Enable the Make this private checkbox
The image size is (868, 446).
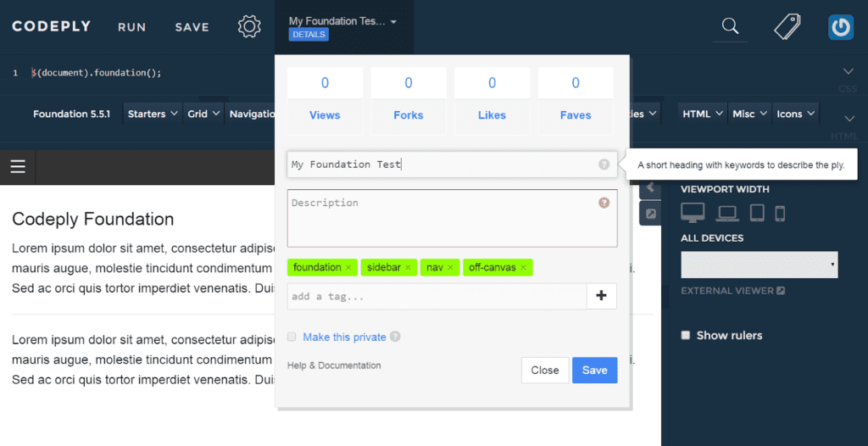coord(292,337)
